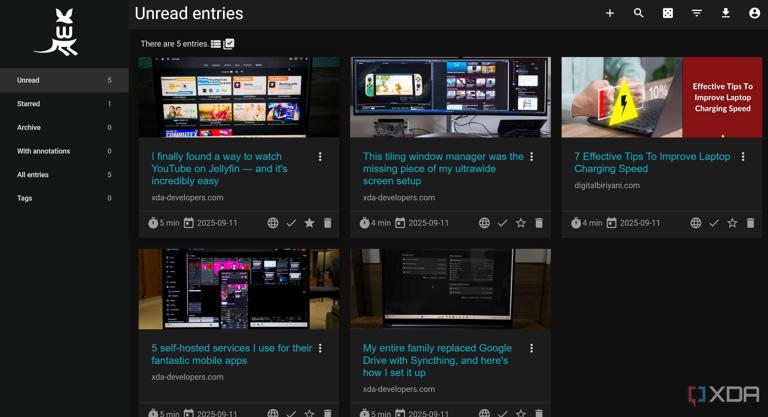Viewport: 768px width, 417px height.
Task: Click 4 min reading time on tiling entry
Action: coord(381,223)
